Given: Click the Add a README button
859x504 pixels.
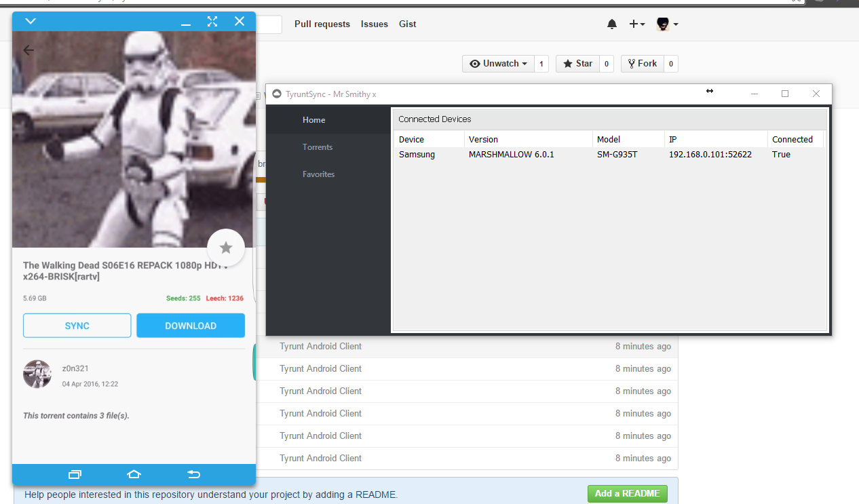Looking at the screenshot, I should [x=627, y=494].
